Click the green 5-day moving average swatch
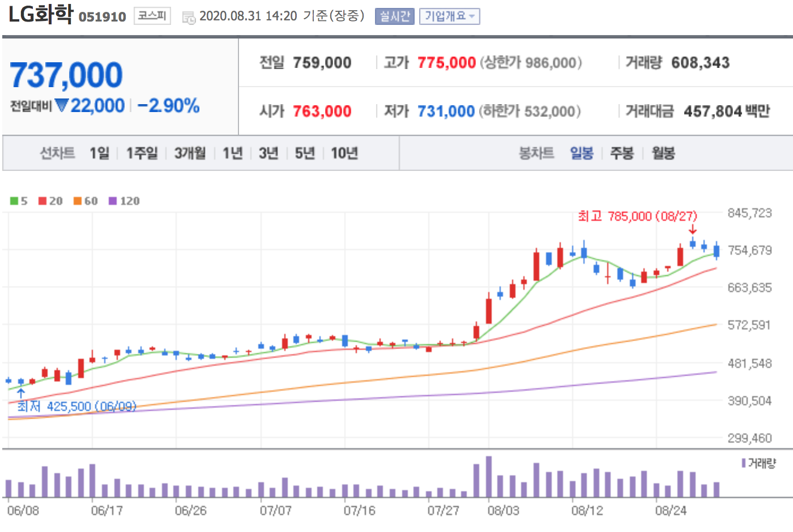The image size is (793, 532). [14, 201]
